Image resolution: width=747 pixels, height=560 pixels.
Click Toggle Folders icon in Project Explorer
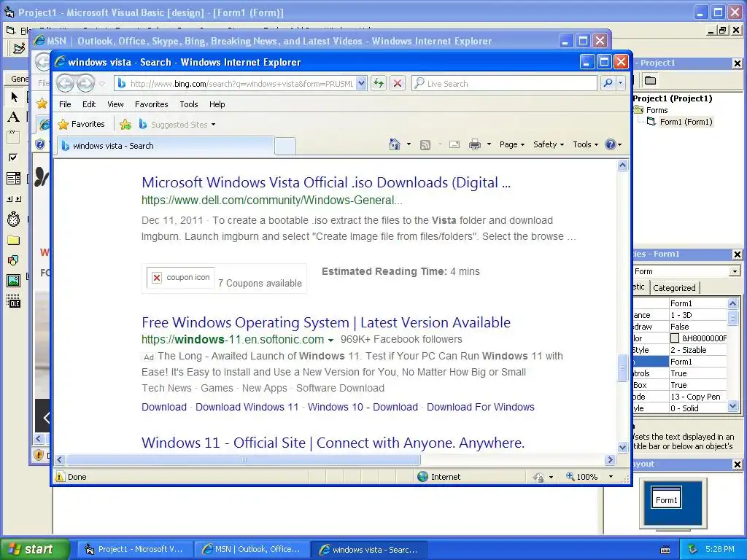pyautogui.click(x=650, y=80)
